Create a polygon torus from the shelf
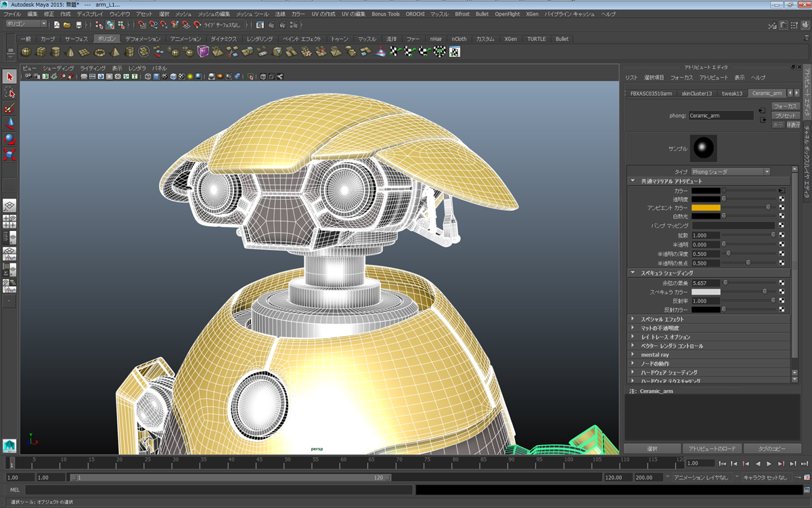This screenshot has width=812, height=508. [99, 52]
